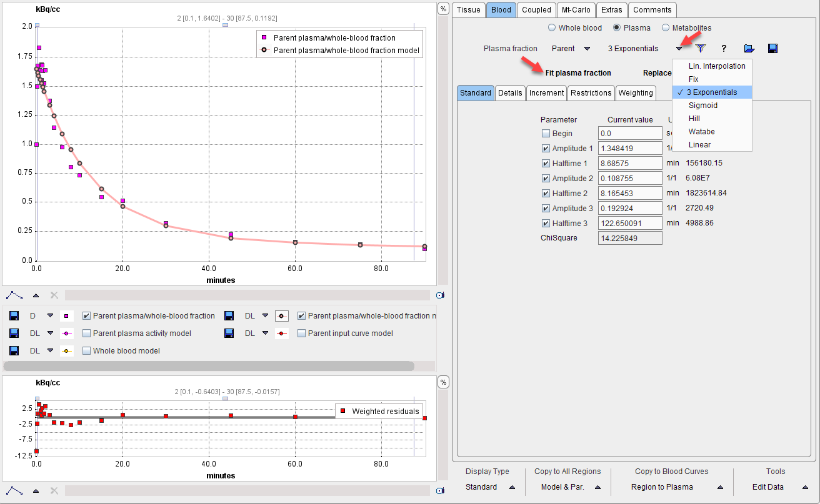The image size is (820, 504).
Task: Click the Halftime 3 value field
Action: [630, 223]
